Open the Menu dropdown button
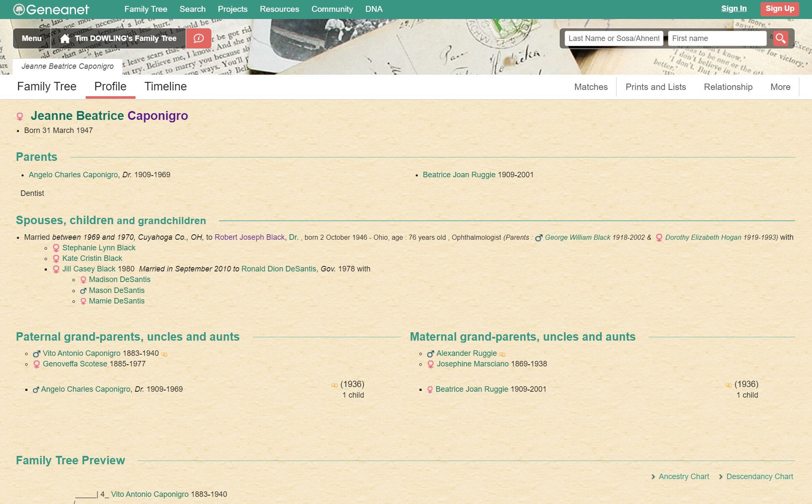 [x=32, y=38]
